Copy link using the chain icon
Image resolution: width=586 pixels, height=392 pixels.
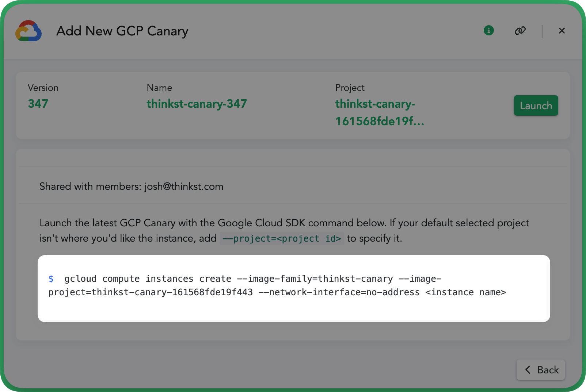[x=520, y=31]
